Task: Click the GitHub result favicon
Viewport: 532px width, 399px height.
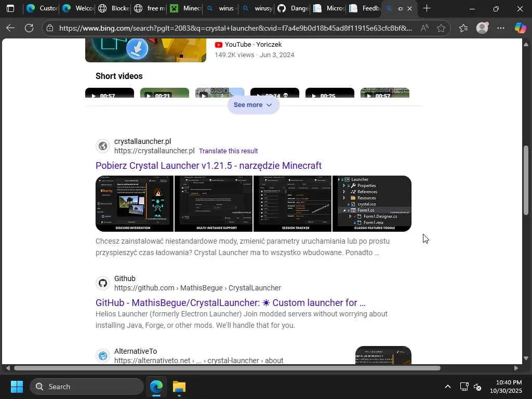Action: 103,283
